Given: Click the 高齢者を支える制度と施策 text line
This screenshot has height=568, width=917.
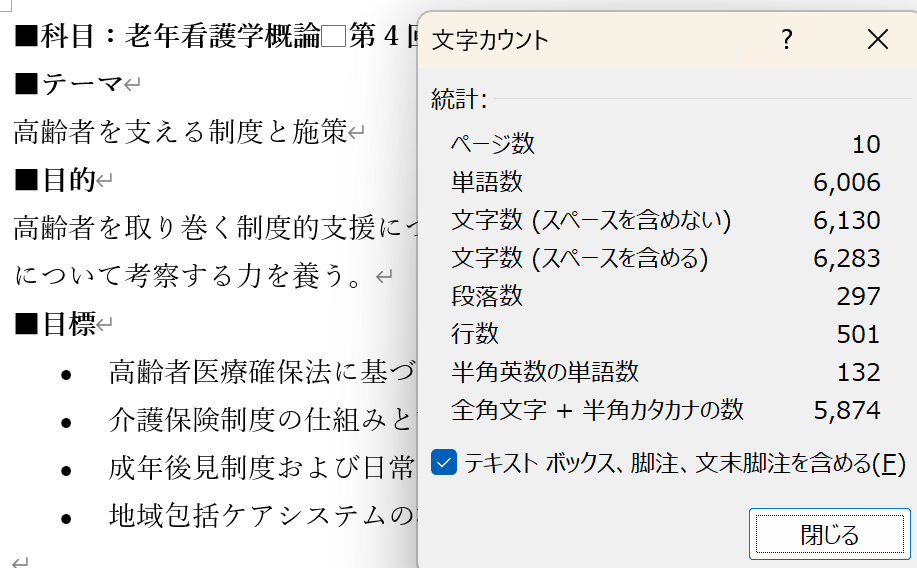Looking at the screenshot, I should pos(180,131).
